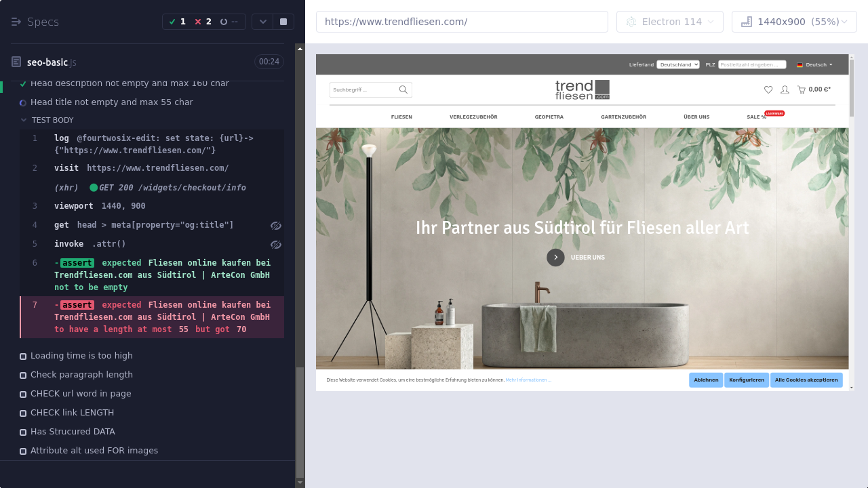Click the Konfigurieren cookie button
This screenshot has width=868, height=488.
(x=746, y=380)
